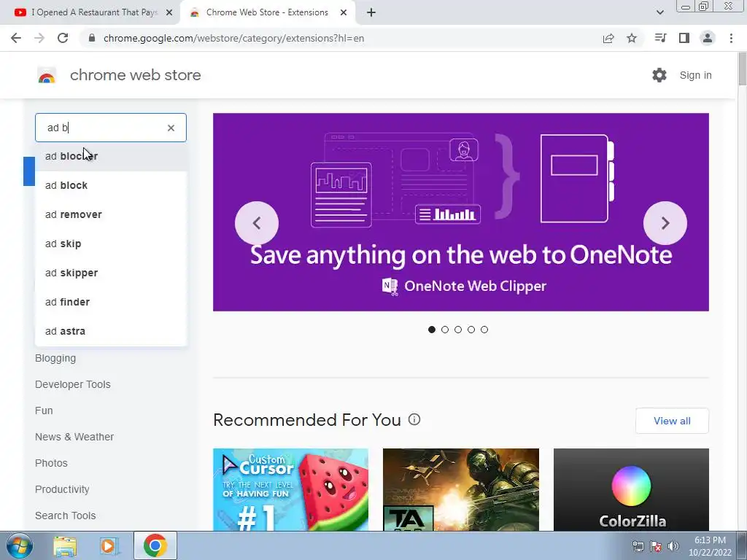Choose the 'ad skip' suggestion

pos(111,244)
